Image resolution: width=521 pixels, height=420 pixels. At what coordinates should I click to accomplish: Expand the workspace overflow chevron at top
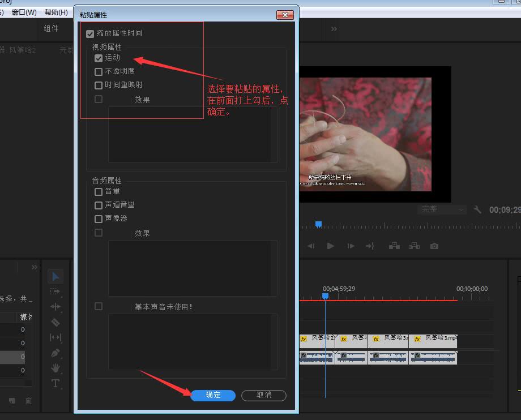334,29
